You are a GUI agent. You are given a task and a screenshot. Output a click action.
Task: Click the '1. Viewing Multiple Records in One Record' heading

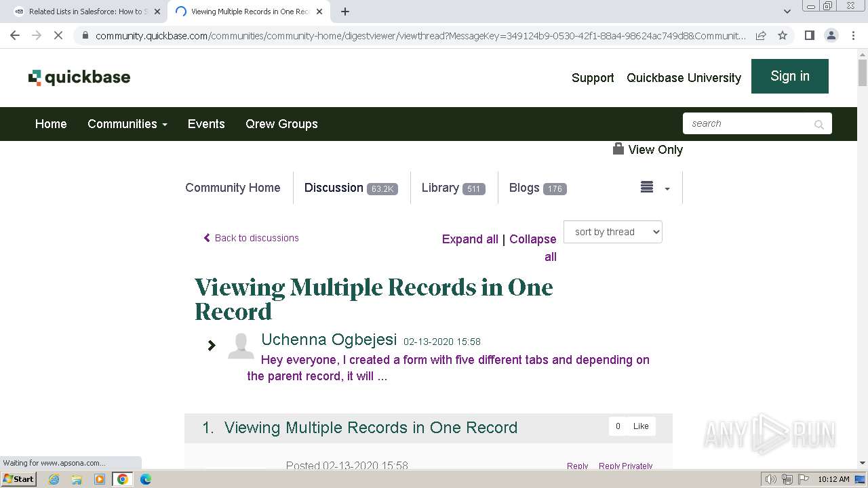pos(360,428)
